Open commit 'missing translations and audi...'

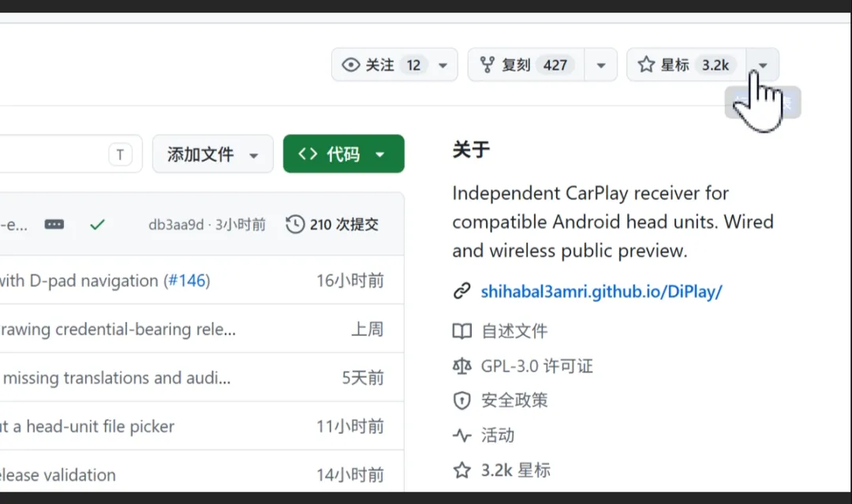pyautogui.click(x=116, y=378)
